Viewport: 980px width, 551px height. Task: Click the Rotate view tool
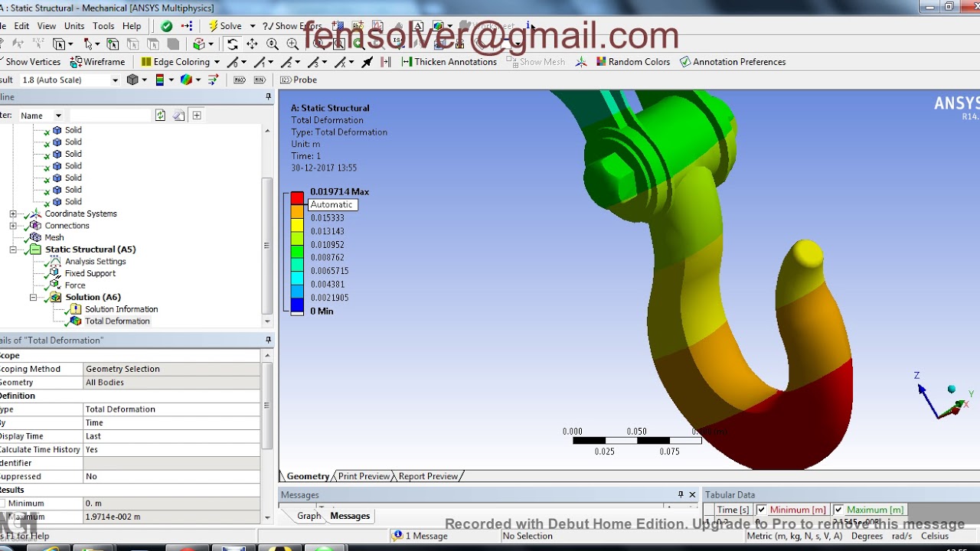(x=232, y=44)
